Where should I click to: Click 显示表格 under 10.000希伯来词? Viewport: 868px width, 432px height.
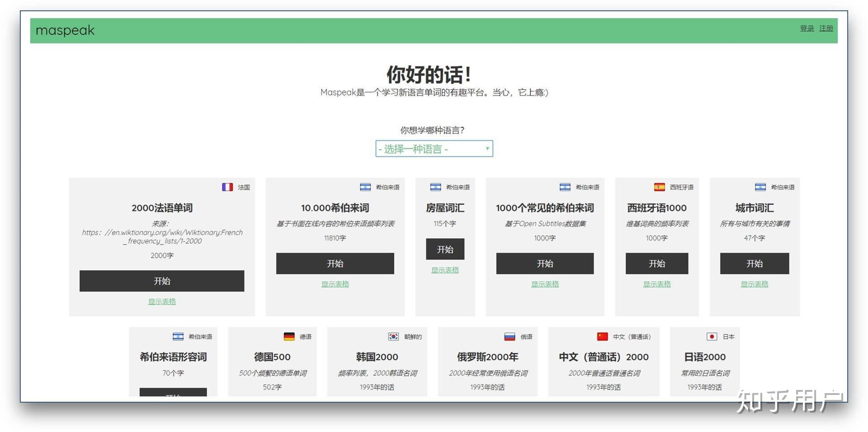[x=335, y=284]
